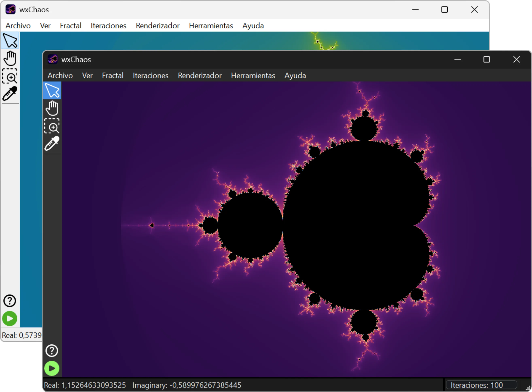Click the wxChaos app icon in light title bar
This screenshot has height=392, width=532.
click(11, 10)
